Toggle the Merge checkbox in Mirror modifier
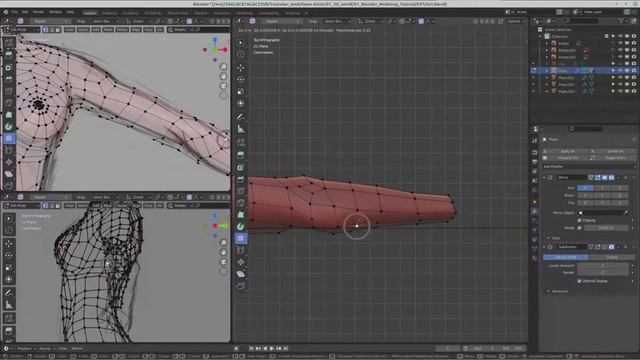 tap(580, 228)
